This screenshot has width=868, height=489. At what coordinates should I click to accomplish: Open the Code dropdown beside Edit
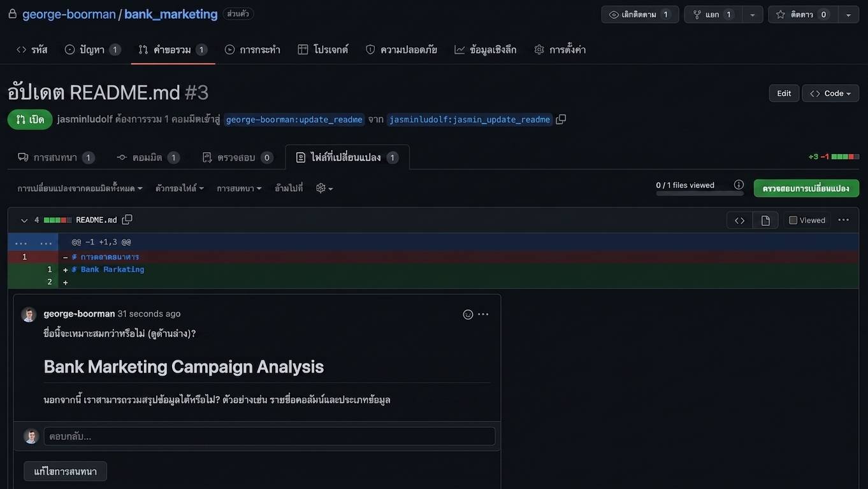pyautogui.click(x=830, y=93)
